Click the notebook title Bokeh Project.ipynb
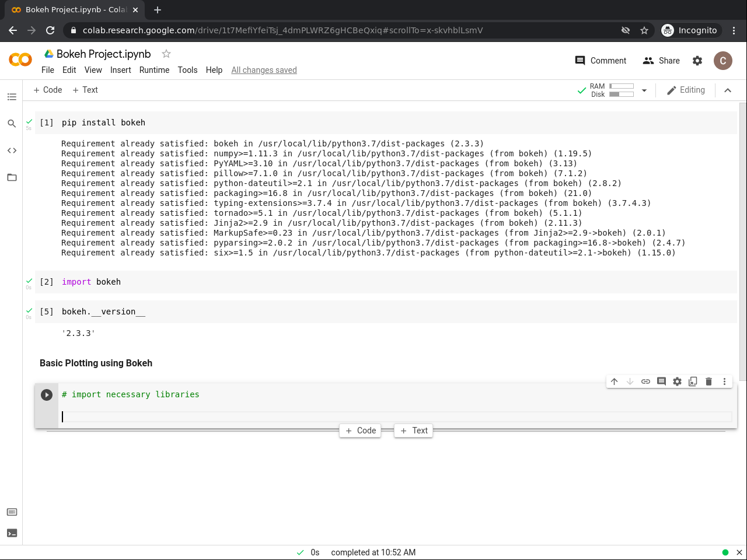747x560 pixels. pyautogui.click(x=104, y=54)
